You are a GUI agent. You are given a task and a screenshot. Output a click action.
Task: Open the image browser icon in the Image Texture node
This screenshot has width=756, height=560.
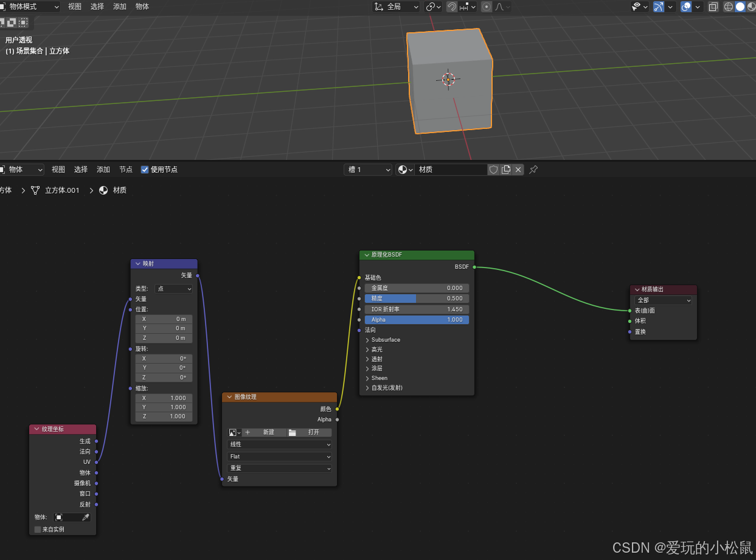(x=232, y=432)
